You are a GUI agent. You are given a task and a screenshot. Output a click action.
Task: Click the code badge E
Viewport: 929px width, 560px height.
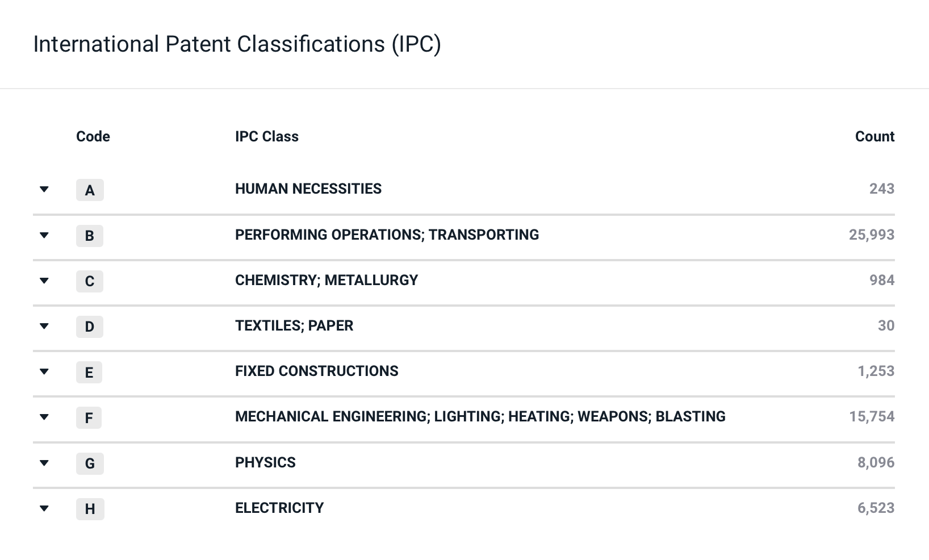tap(89, 372)
